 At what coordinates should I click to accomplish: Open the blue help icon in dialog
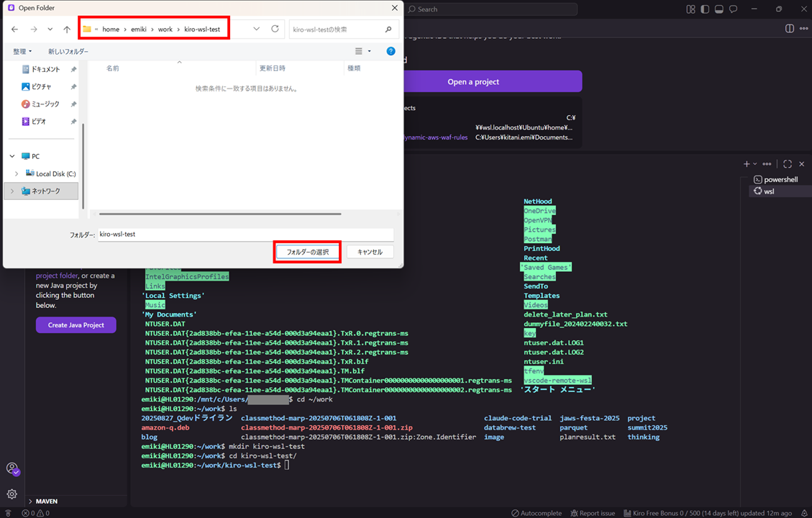(391, 51)
